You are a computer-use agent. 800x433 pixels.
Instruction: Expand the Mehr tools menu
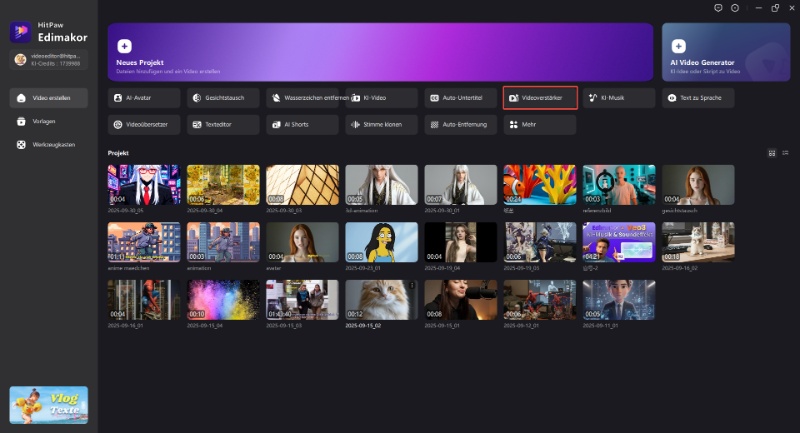(540, 125)
